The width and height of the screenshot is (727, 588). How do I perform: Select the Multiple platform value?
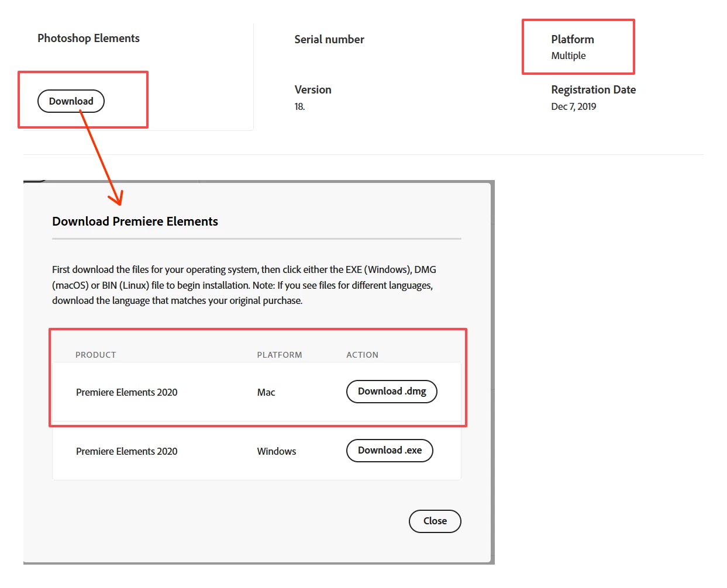[568, 56]
